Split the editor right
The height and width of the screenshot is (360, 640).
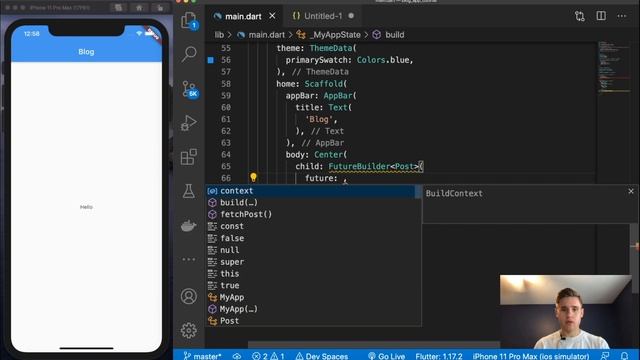(x=601, y=16)
